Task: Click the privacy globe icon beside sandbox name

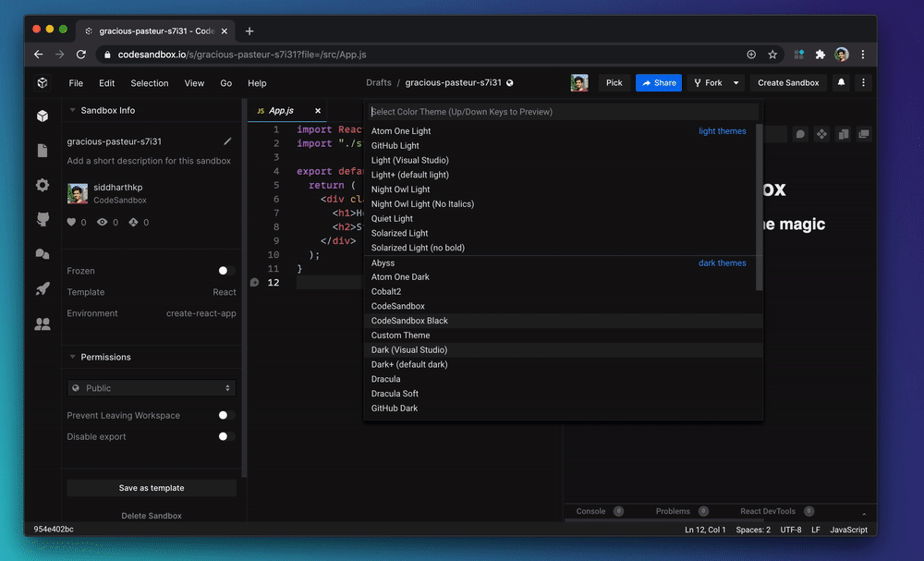Action: coord(510,83)
